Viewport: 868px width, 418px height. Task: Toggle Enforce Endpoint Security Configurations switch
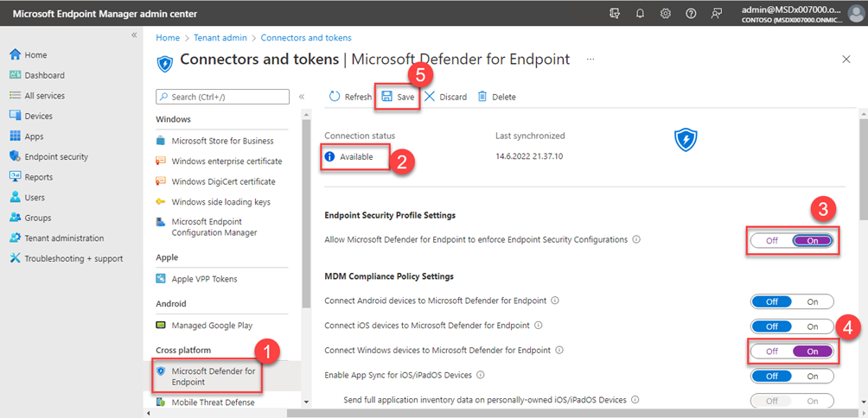coord(792,240)
